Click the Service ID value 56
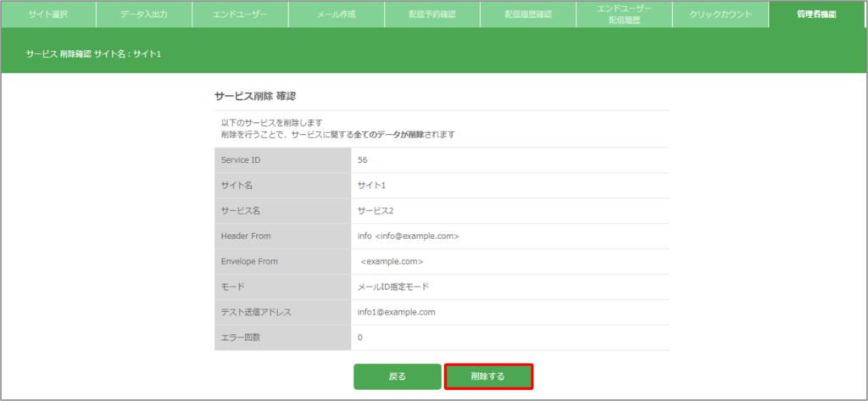This screenshot has height=401, width=868. click(x=363, y=160)
